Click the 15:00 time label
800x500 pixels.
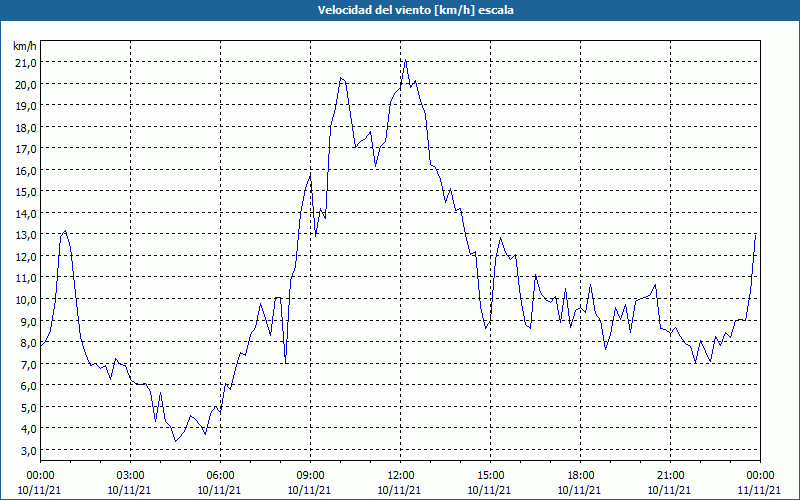(490, 476)
